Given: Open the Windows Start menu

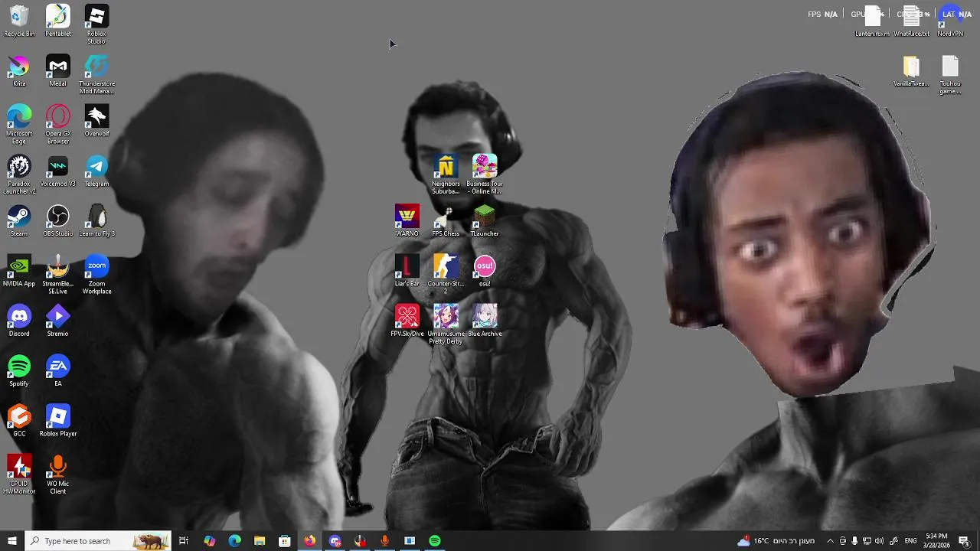Looking at the screenshot, I should [x=12, y=541].
